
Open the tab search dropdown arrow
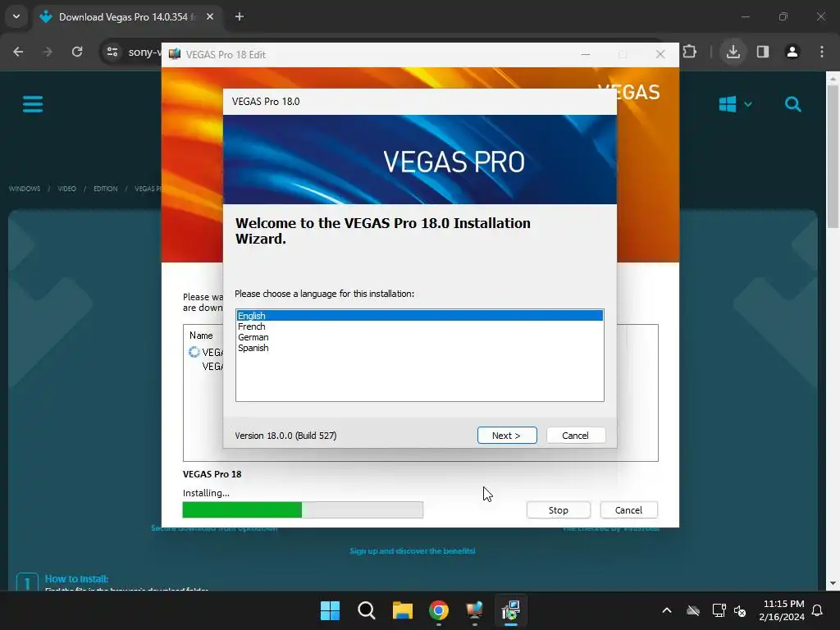pyautogui.click(x=16, y=16)
